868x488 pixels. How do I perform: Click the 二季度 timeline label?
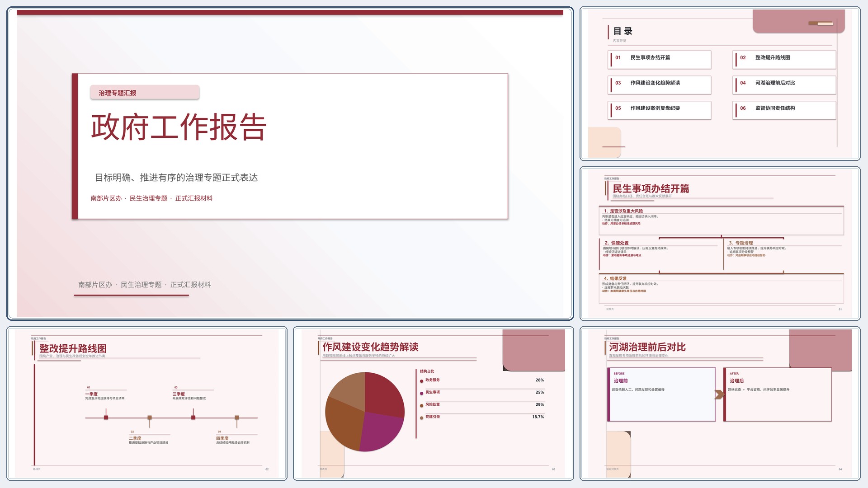135,438
